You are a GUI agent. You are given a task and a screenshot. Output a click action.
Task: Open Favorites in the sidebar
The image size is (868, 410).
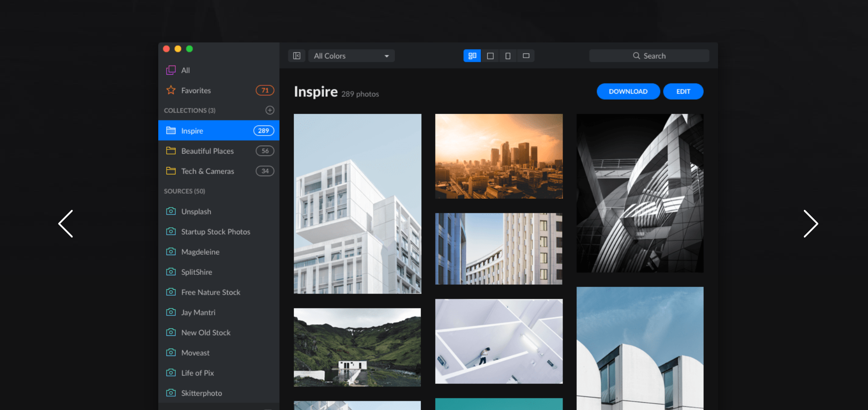[219, 90]
